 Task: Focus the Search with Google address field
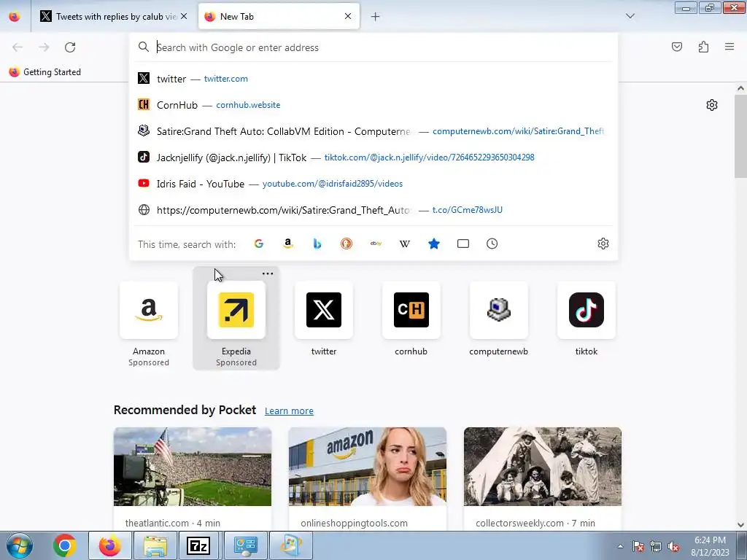click(x=373, y=47)
